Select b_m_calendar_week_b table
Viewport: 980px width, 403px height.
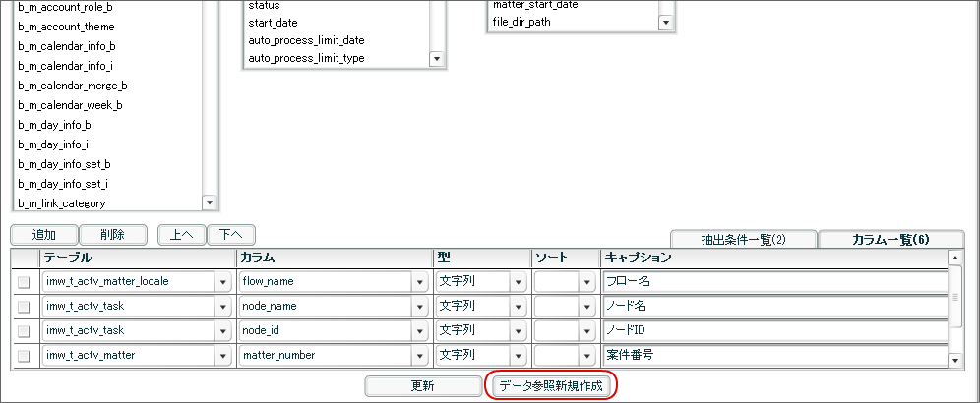71,105
